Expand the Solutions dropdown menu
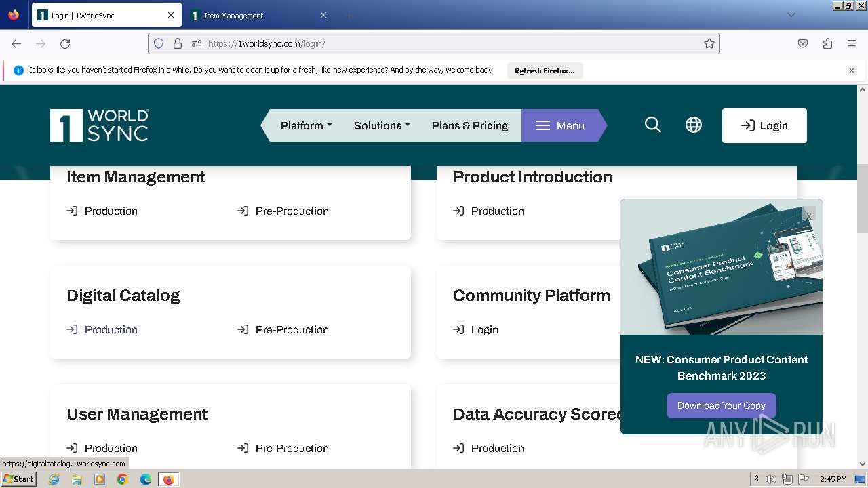 pos(382,125)
